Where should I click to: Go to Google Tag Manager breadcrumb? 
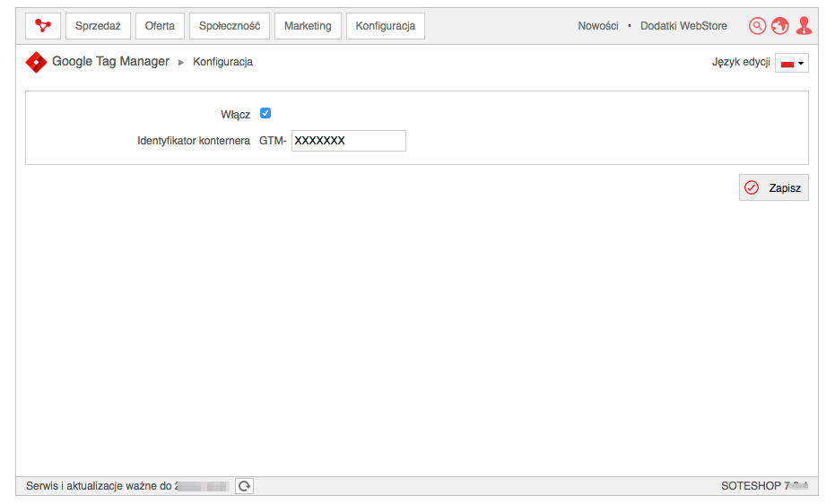[x=110, y=61]
